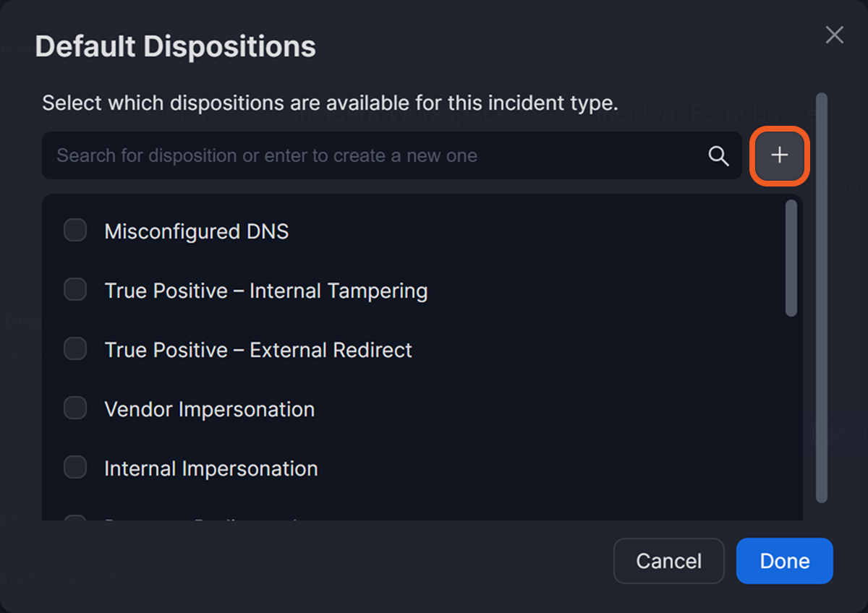Screen dimensions: 868x613
Task: Click the disposition list's inner scrollbar thumb
Action: [791, 258]
